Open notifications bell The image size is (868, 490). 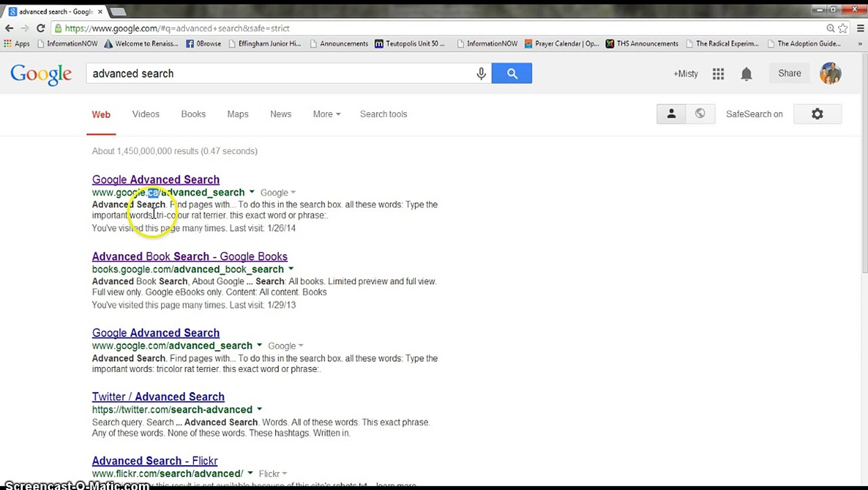click(746, 73)
